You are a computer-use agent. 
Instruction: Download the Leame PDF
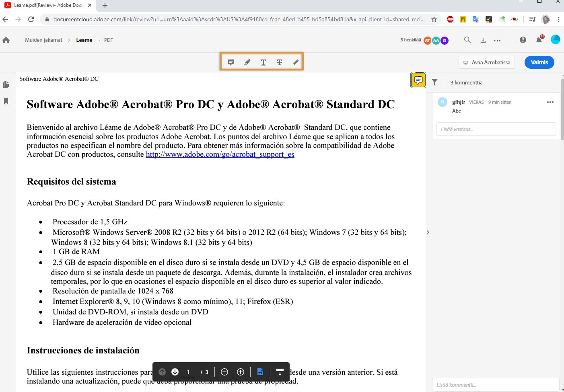coord(483,40)
